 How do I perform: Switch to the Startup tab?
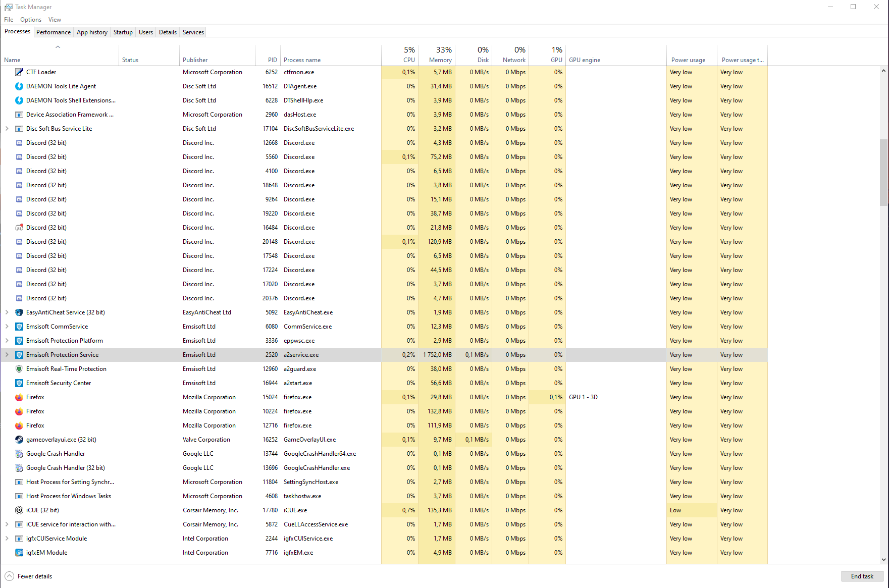tap(123, 32)
